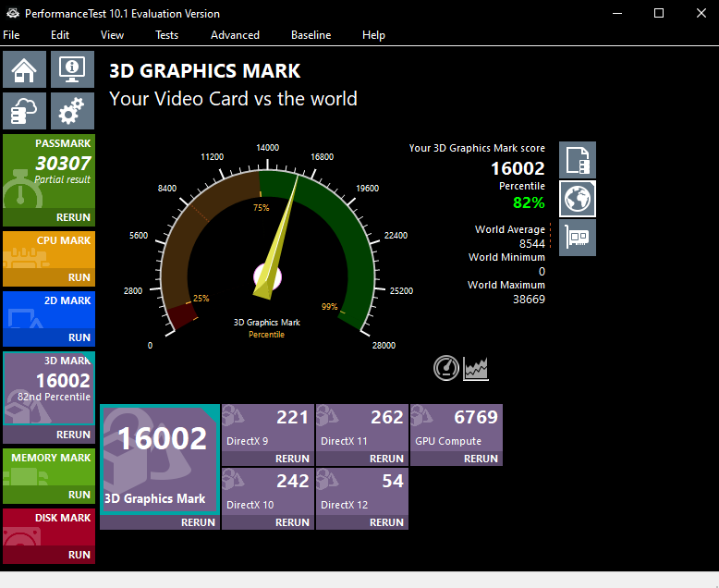Select the large 3D Graphics Mark tile

tap(159, 458)
